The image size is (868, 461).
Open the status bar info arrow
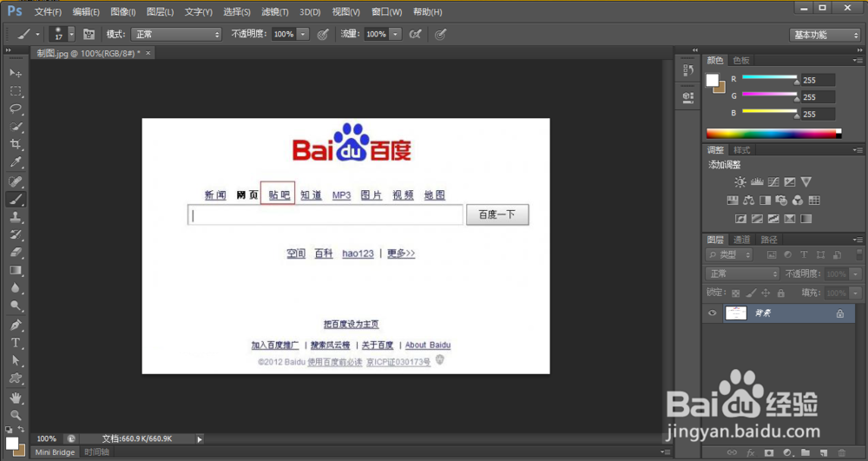200,439
